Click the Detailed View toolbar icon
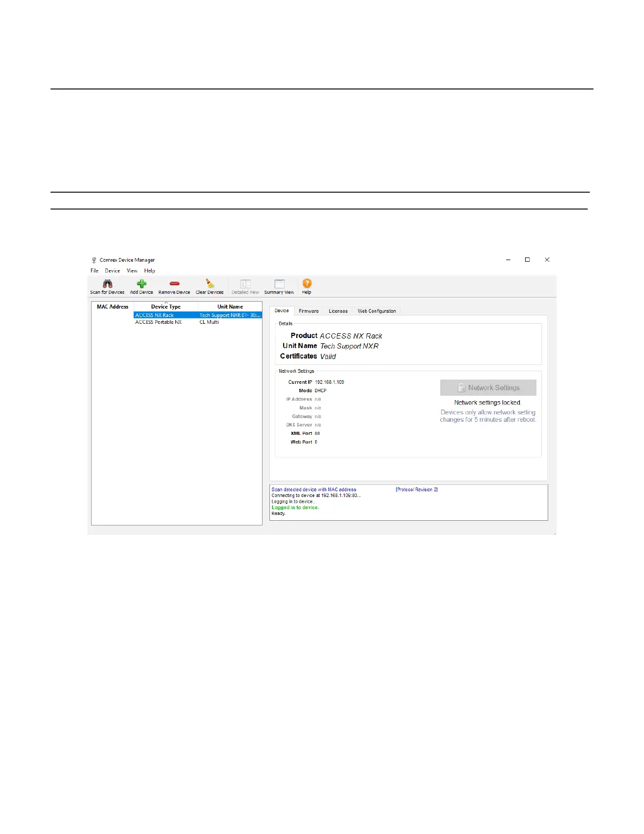Viewport: 644px width, 834px height. [246, 284]
